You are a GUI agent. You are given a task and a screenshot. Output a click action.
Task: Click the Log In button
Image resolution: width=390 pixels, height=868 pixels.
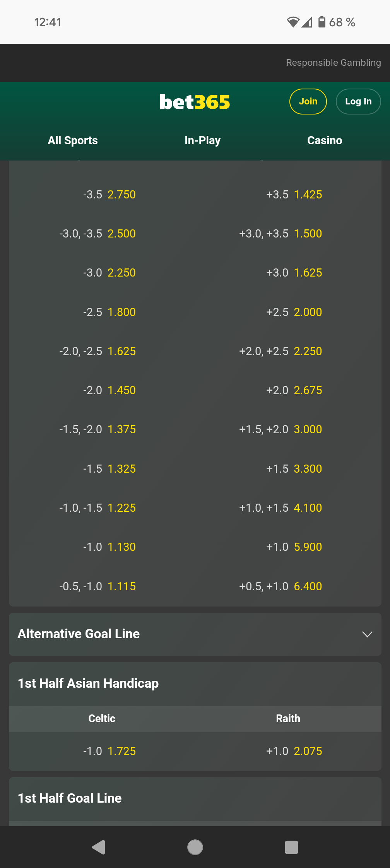pos(358,101)
